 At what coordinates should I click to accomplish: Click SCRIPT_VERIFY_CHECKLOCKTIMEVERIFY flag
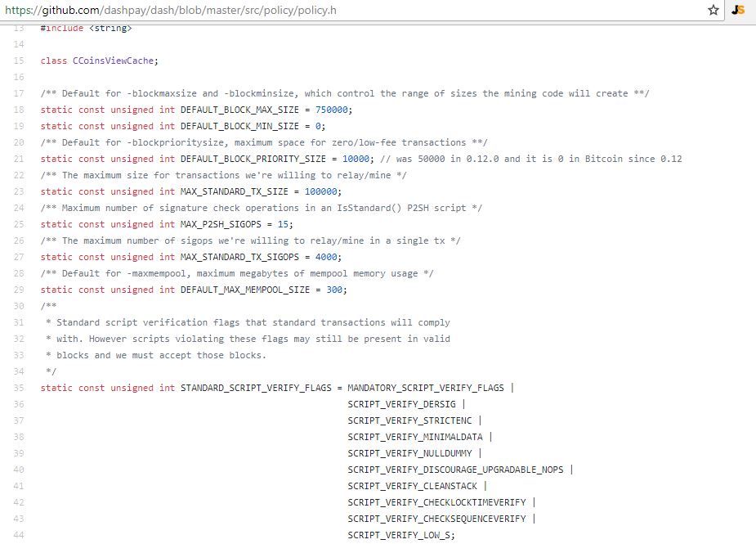tap(436, 502)
